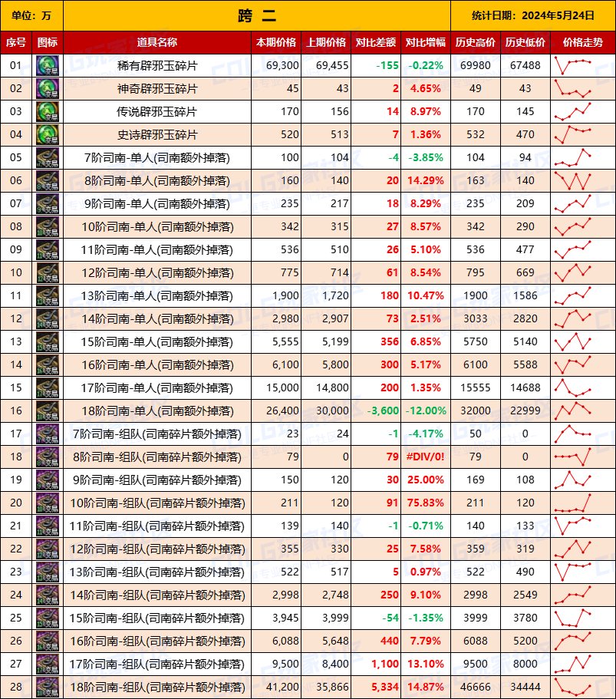Select the 史诗辟邪玉碎片 name cell

[157, 134]
